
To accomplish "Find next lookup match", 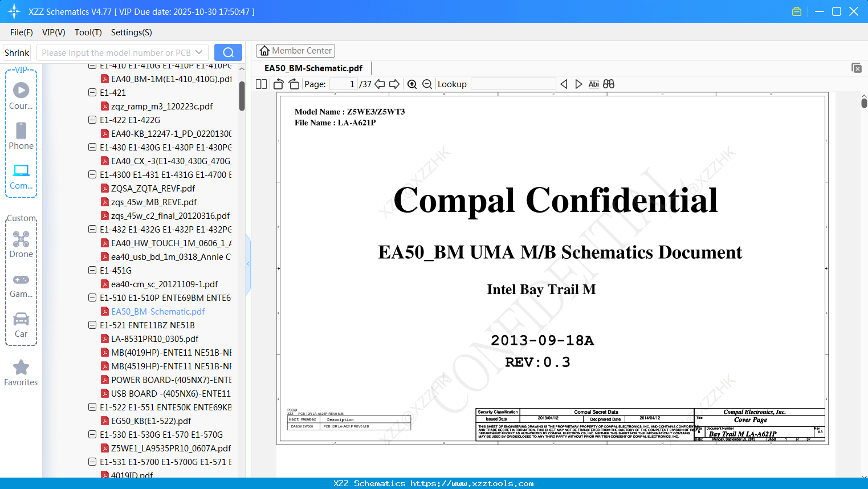I will [578, 84].
